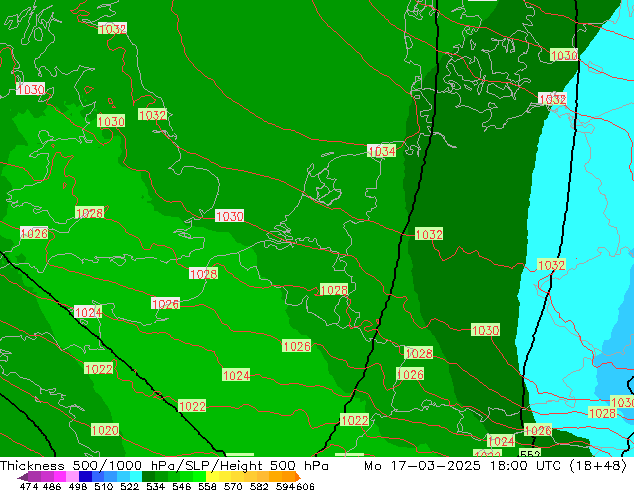Click the legend value 558
Viewport: 634px width, 490px height.
click(x=207, y=486)
